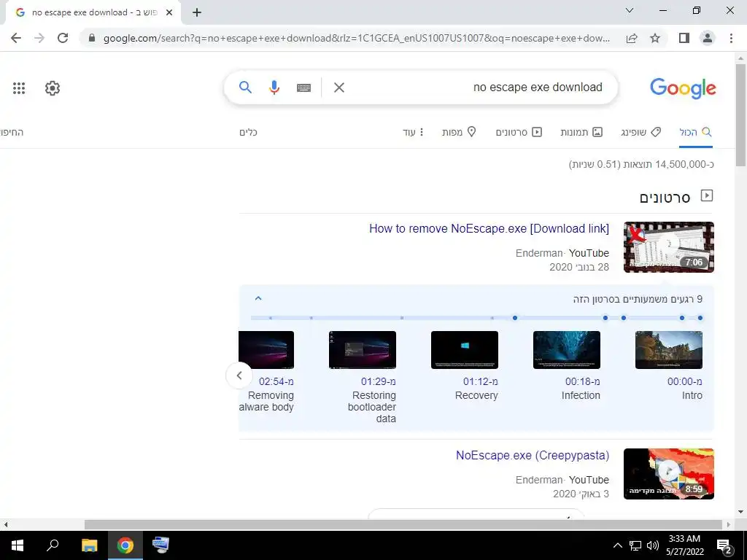Jump to 01:12 moment link

point(480,381)
